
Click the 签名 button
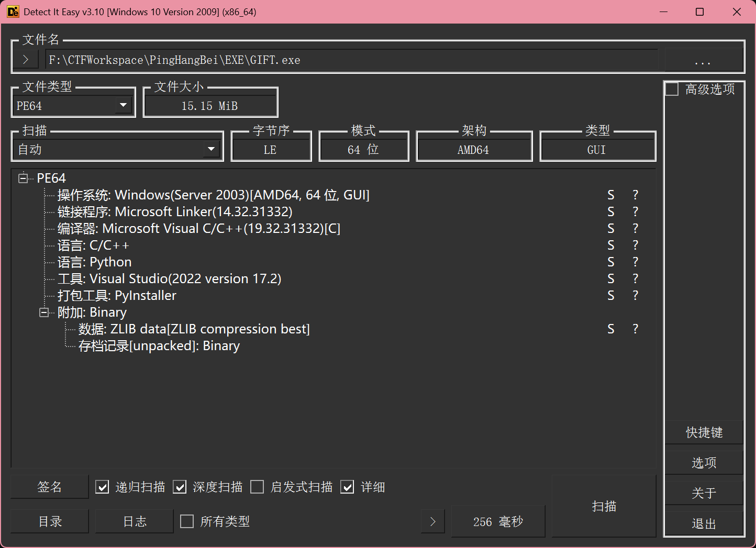[50, 487]
